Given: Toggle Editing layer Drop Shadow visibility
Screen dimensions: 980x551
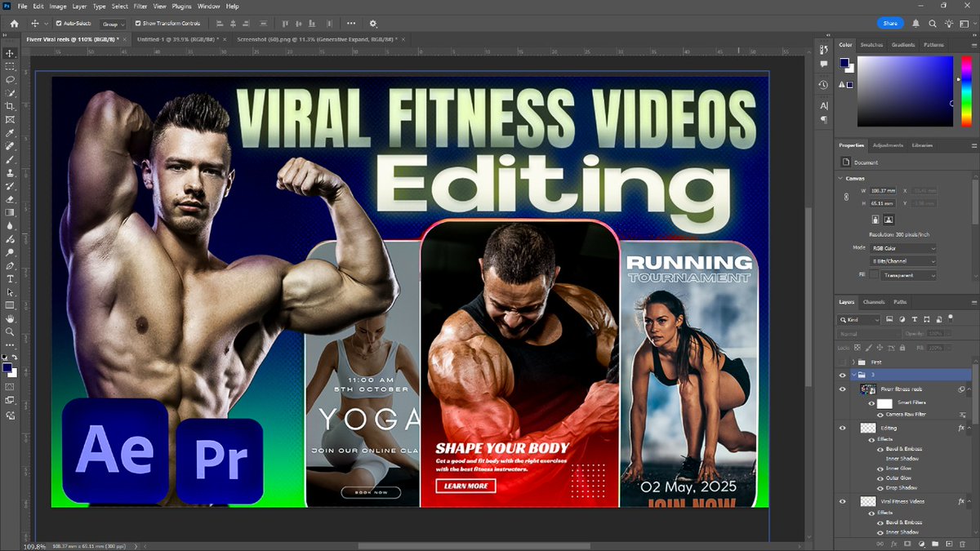Looking at the screenshot, I should click(x=880, y=487).
